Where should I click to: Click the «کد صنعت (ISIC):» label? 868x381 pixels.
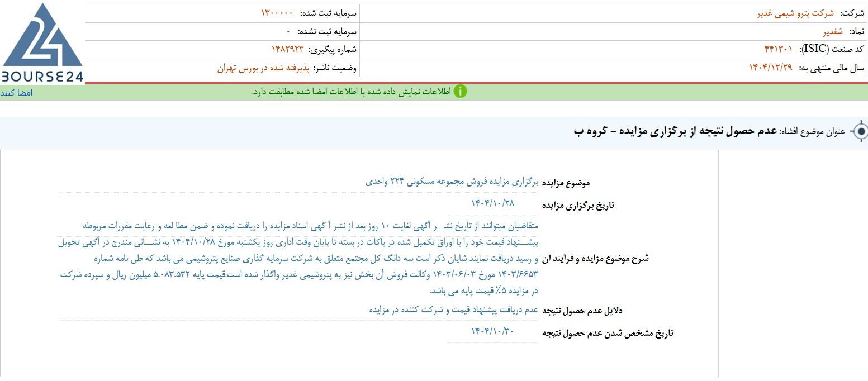tap(832, 50)
